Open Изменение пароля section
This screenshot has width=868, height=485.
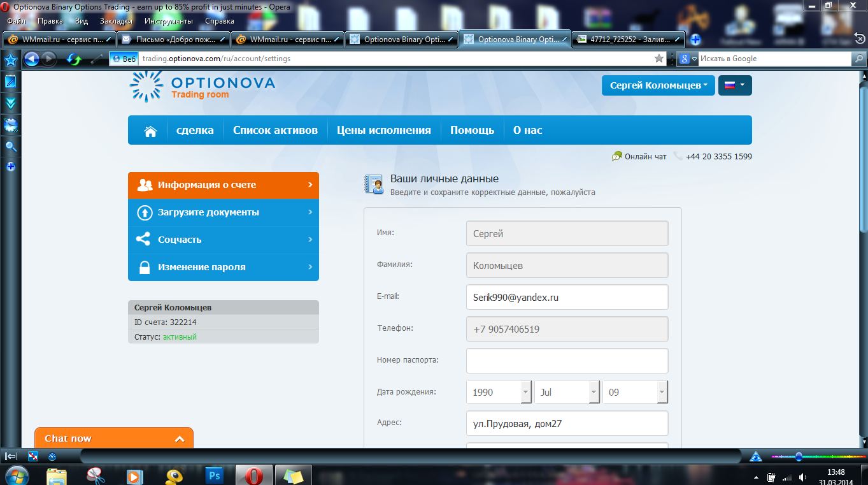(224, 267)
